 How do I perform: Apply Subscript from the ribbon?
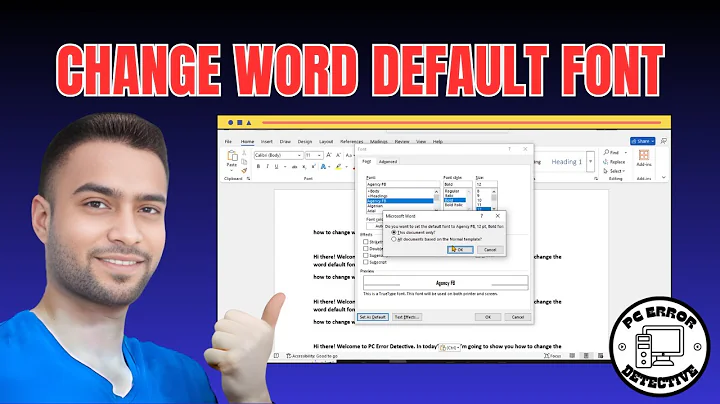coord(304,167)
